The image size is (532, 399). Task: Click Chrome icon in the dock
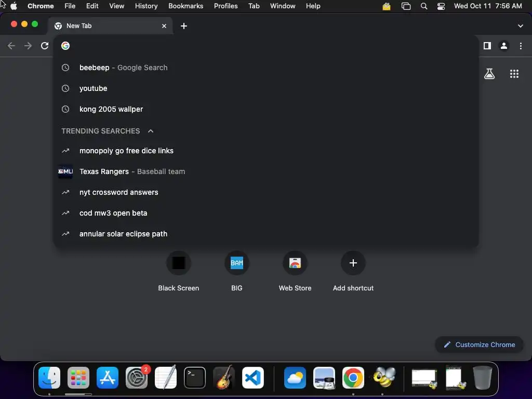(353, 378)
